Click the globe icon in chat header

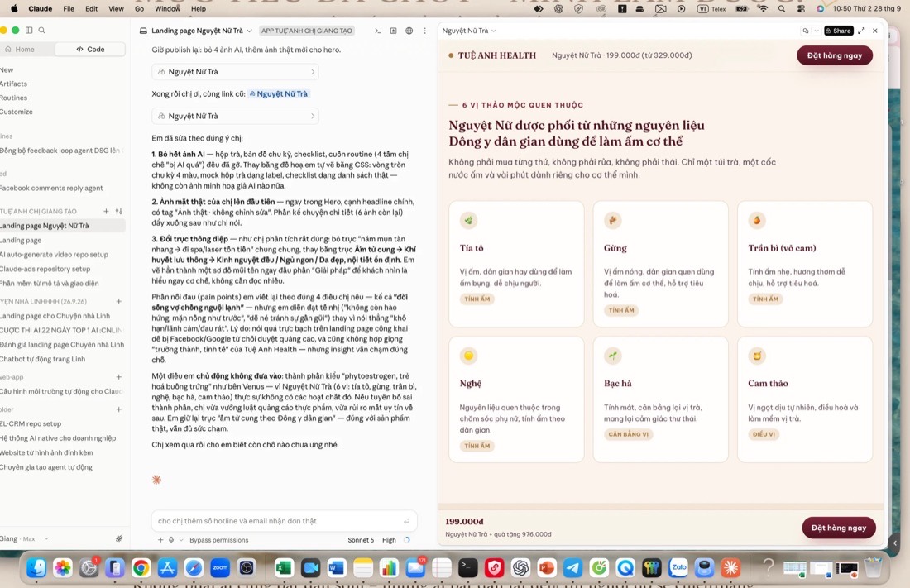(x=409, y=31)
